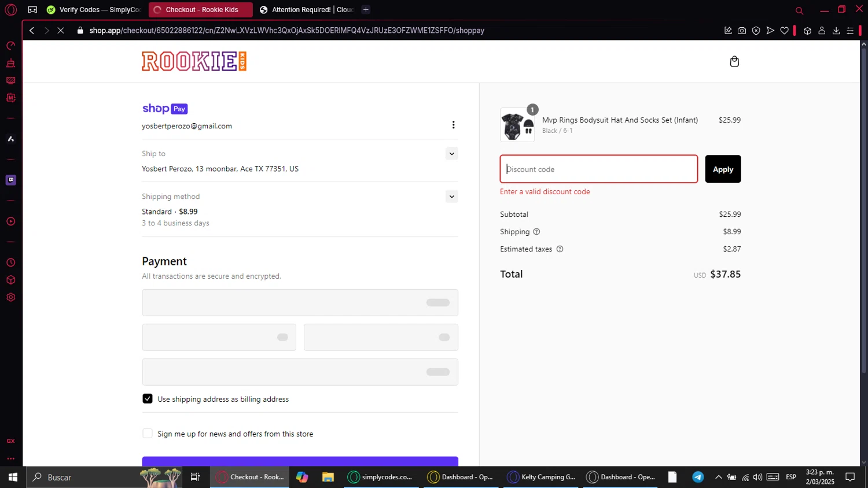Image resolution: width=868 pixels, height=488 pixels.
Task: Take a snapshot with camera icon
Action: [x=742, y=31]
